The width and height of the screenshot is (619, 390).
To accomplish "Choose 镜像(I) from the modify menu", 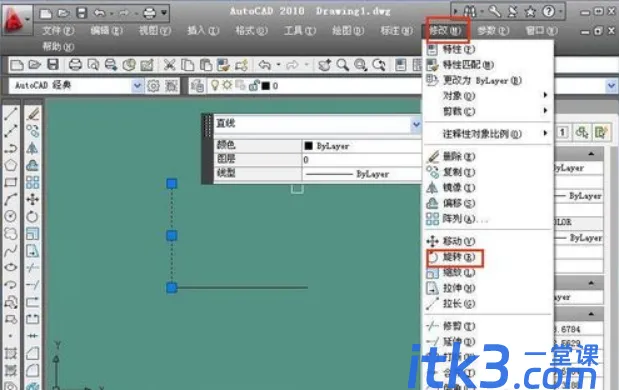I will click(x=488, y=188).
